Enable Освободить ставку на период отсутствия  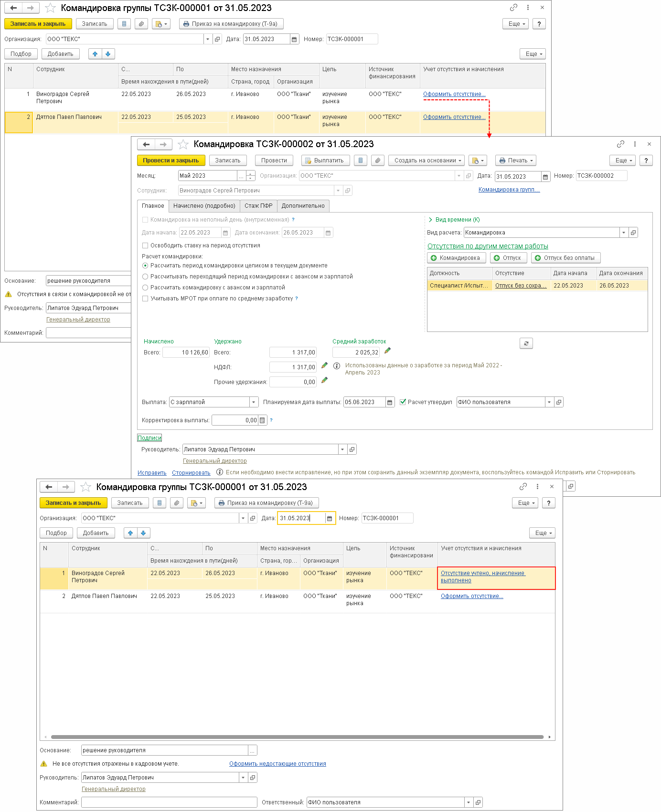tap(145, 246)
